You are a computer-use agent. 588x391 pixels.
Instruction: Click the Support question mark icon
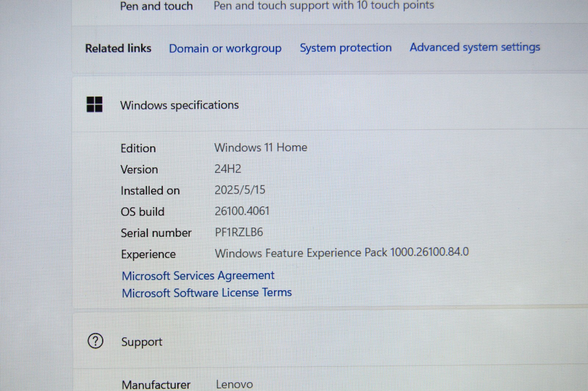click(96, 341)
